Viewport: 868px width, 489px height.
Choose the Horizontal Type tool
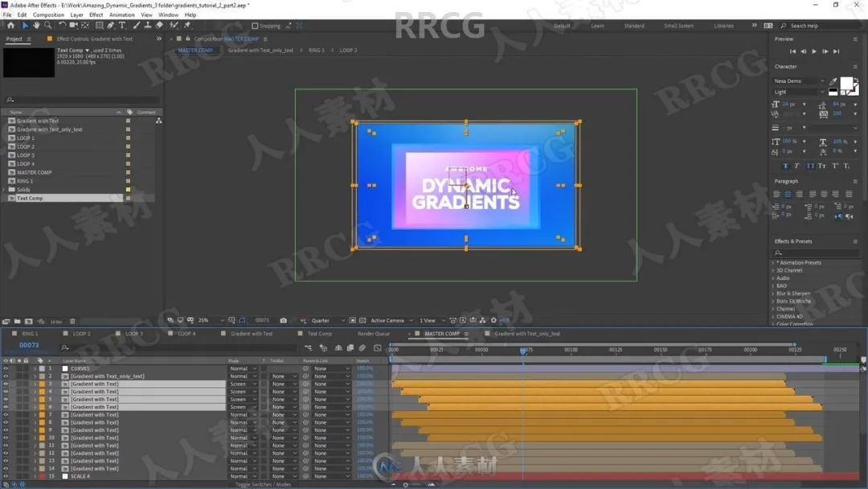click(122, 26)
